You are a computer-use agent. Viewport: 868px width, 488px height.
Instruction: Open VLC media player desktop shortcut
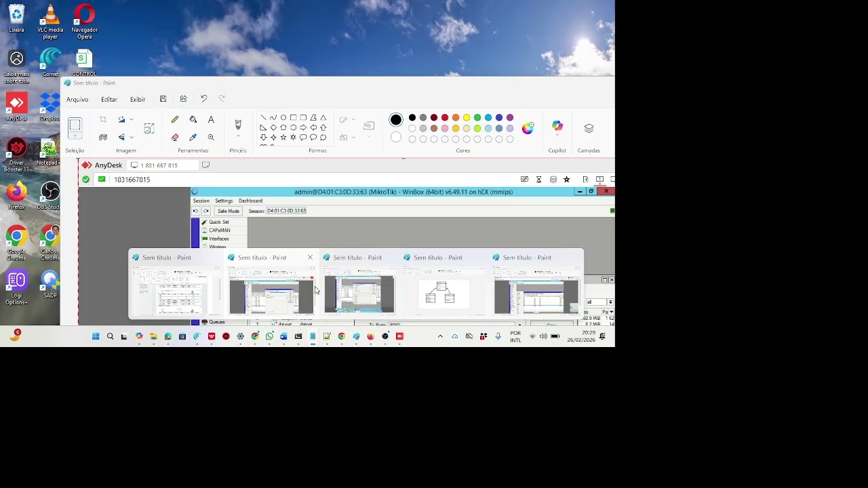click(51, 22)
